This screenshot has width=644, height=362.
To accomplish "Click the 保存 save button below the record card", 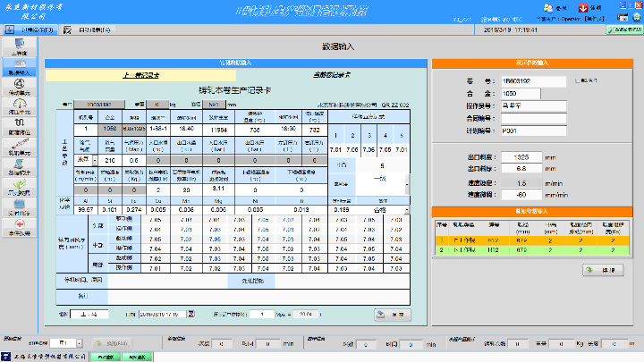I will pyautogui.click(x=392, y=315).
